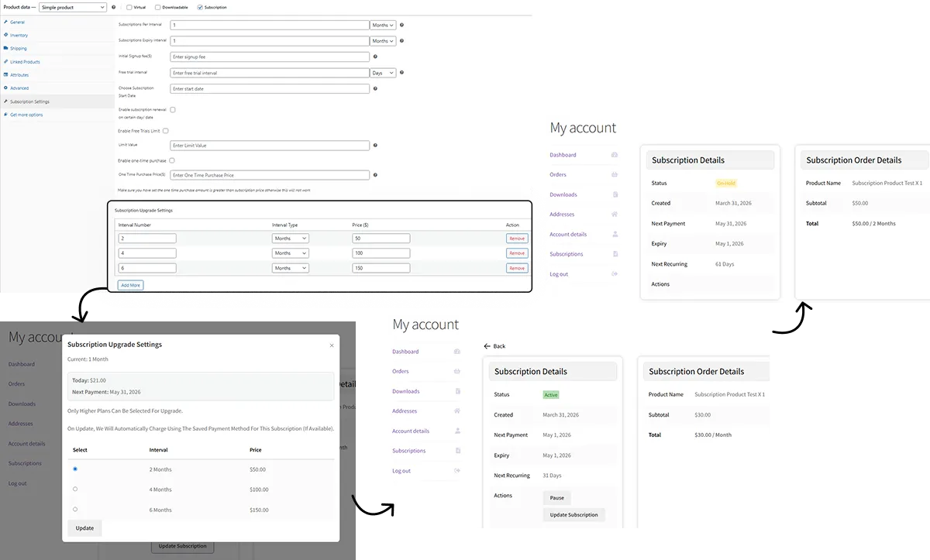
Task: Click the Enter signup fee input field
Action: click(271, 56)
